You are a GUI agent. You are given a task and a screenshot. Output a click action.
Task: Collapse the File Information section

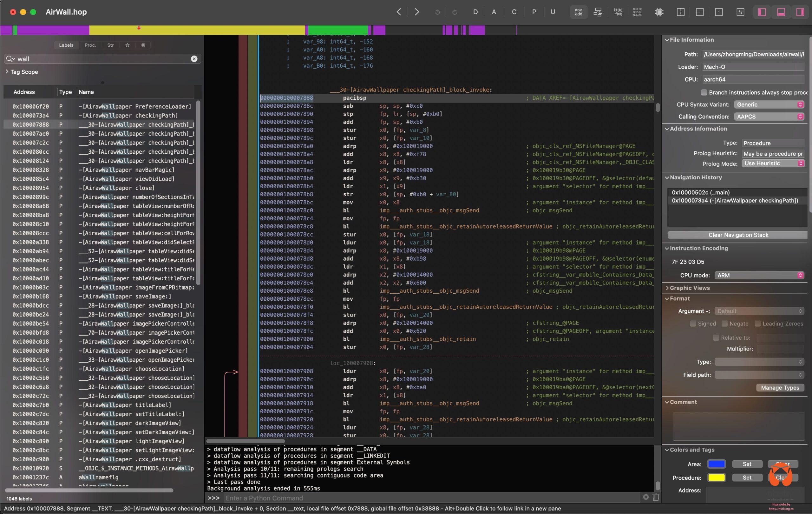tap(667, 40)
